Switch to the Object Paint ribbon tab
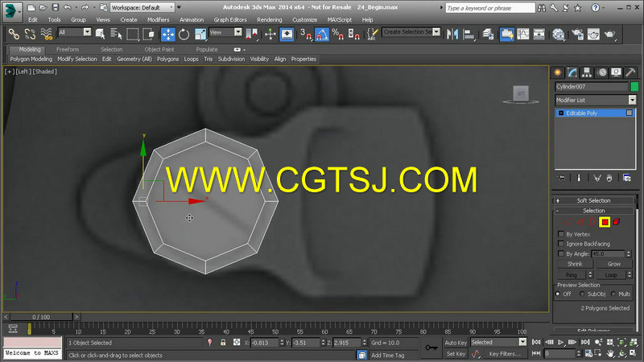The height and width of the screenshot is (362, 644). pyautogui.click(x=159, y=49)
